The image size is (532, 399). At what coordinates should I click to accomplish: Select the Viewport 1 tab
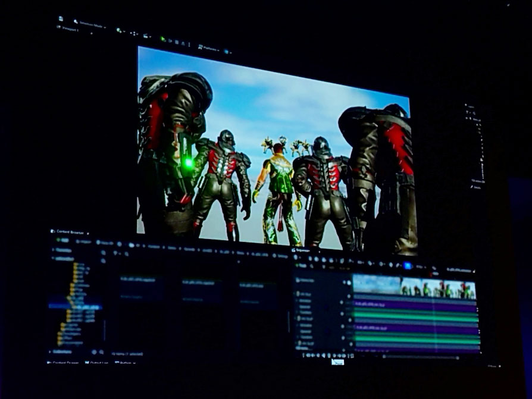(x=67, y=30)
